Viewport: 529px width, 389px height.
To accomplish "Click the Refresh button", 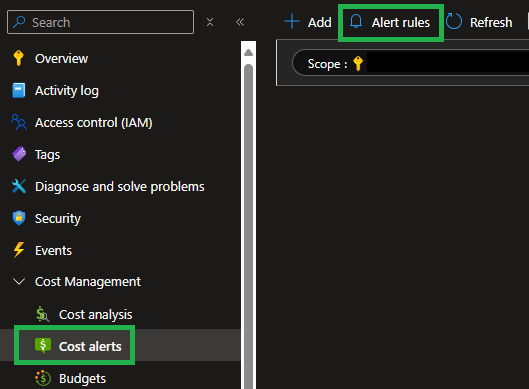I will (x=479, y=22).
